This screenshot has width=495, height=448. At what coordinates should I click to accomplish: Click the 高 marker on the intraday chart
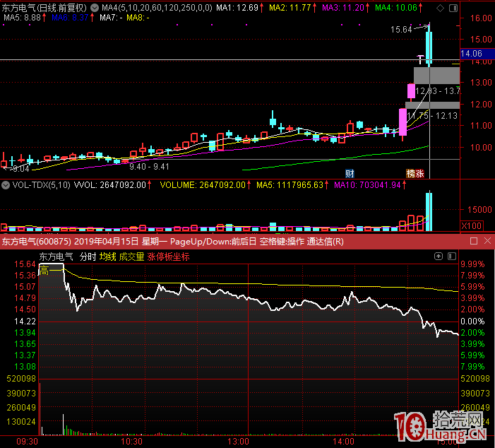[x=44, y=271]
